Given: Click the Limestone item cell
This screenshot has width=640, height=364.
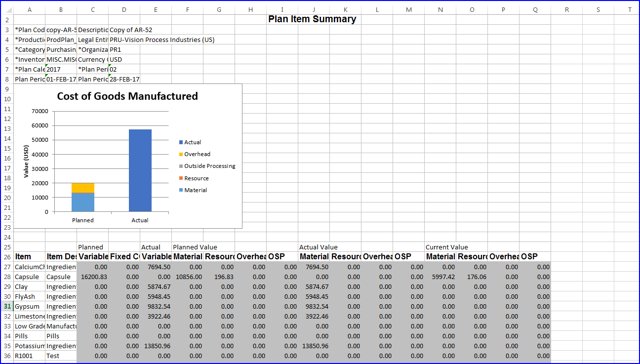Looking at the screenshot, I should (29, 316).
